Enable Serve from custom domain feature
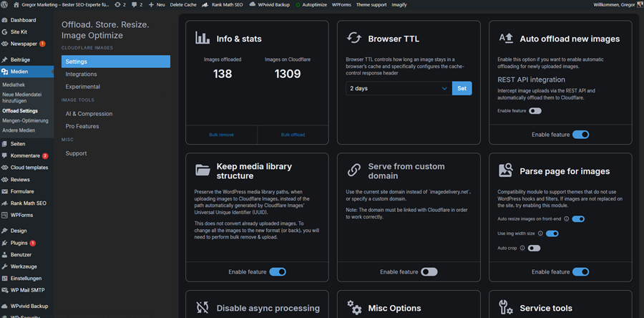The image size is (644, 318). click(x=429, y=271)
